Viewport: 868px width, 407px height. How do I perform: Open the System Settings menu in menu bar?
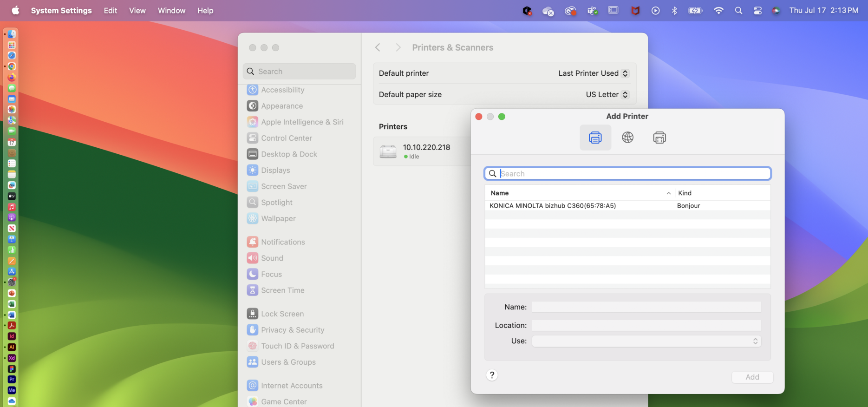pos(61,10)
